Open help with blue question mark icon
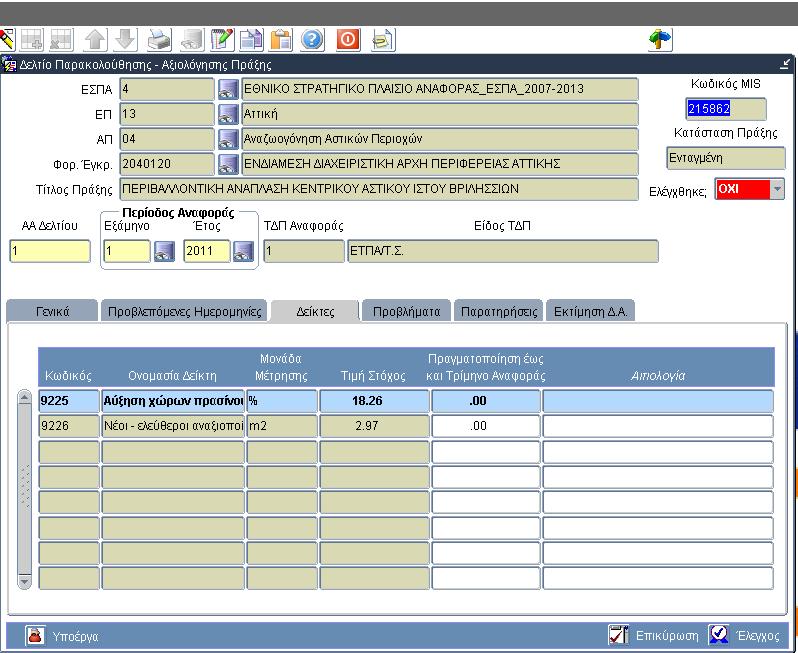 312,40
